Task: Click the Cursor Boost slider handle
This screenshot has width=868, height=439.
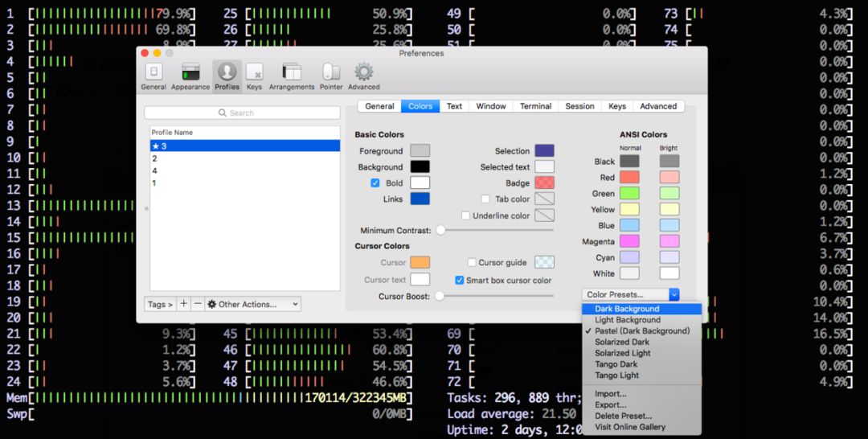Action: coord(440,296)
